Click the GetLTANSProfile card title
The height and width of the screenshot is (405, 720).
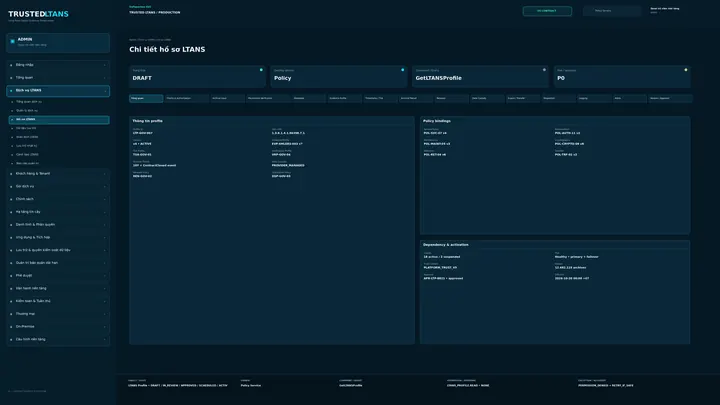tap(439, 78)
